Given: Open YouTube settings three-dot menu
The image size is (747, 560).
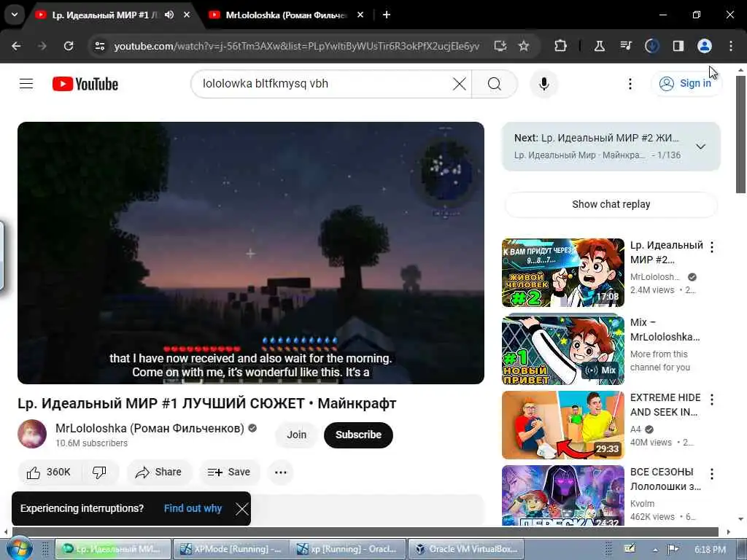Looking at the screenshot, I should tap(630, 84).
